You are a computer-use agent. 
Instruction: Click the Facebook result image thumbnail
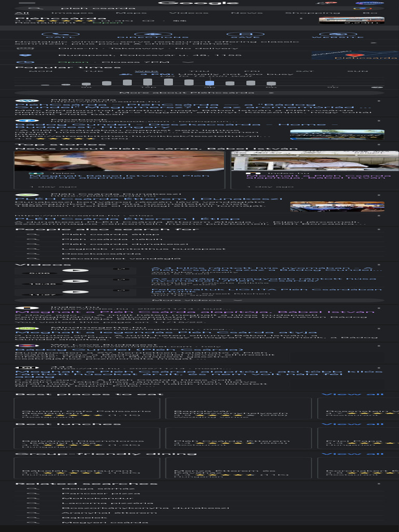coord(337,135)
